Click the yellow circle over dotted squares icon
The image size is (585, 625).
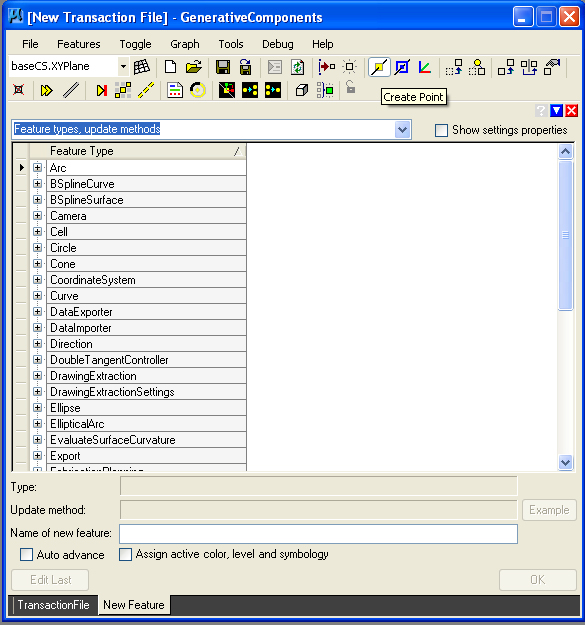coord(477,67)
